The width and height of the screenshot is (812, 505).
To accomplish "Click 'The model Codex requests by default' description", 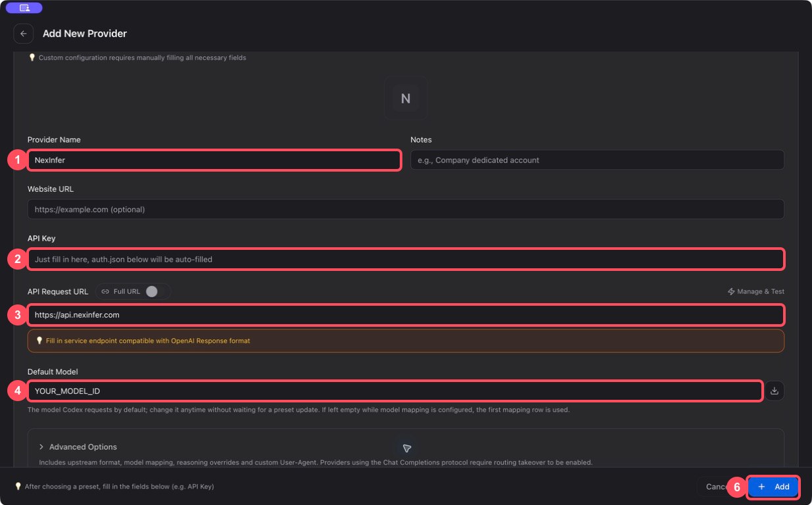I will click(x=299, y=410).
